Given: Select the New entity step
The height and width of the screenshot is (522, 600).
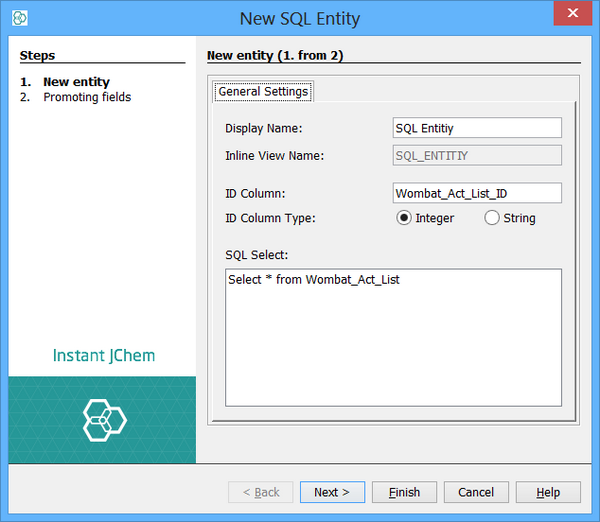Looking at the screenshot, I should click(76, 82).
